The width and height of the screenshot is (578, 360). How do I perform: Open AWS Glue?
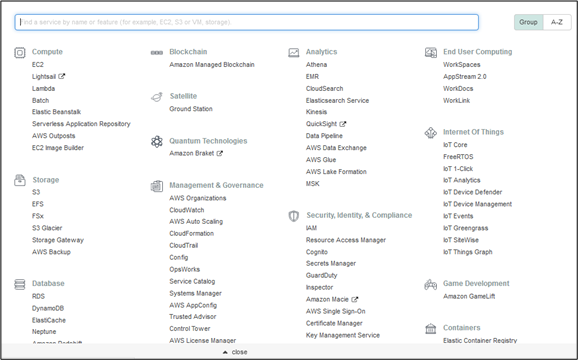[321, 160]
